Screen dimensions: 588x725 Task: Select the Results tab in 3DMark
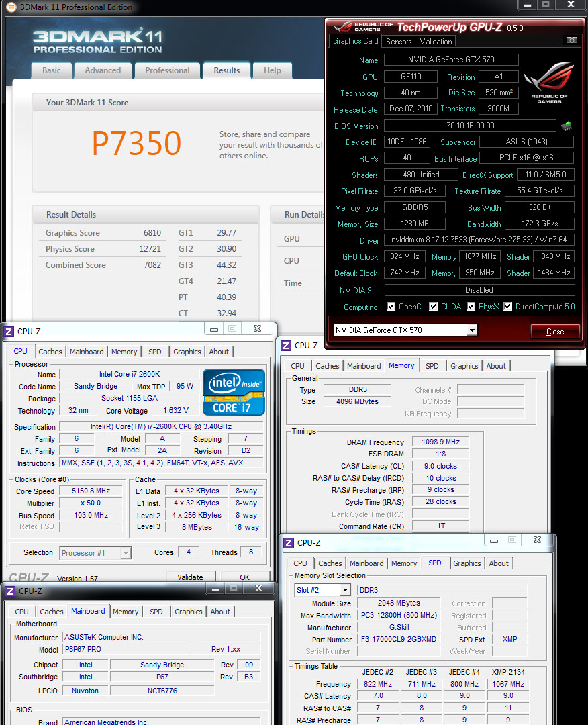click(x=226, y=70)
